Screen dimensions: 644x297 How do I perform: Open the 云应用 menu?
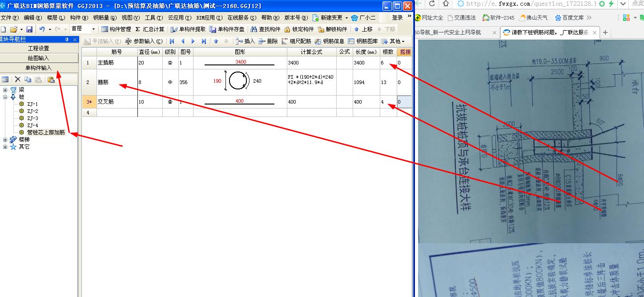pyautogui.click(x=179, y=18)
